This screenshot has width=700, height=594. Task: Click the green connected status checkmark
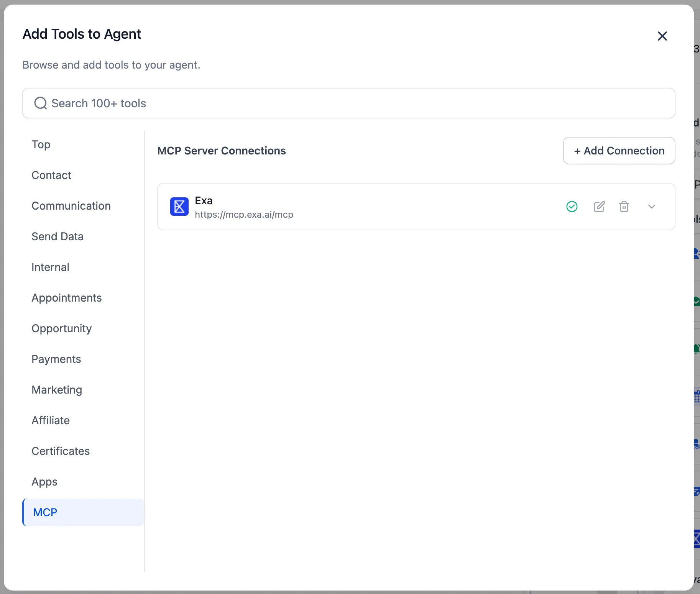pos(572,207)
